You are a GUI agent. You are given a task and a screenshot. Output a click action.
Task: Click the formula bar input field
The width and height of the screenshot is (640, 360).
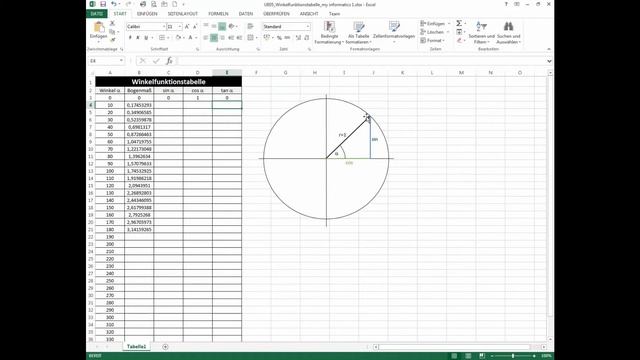pos(362,61)
